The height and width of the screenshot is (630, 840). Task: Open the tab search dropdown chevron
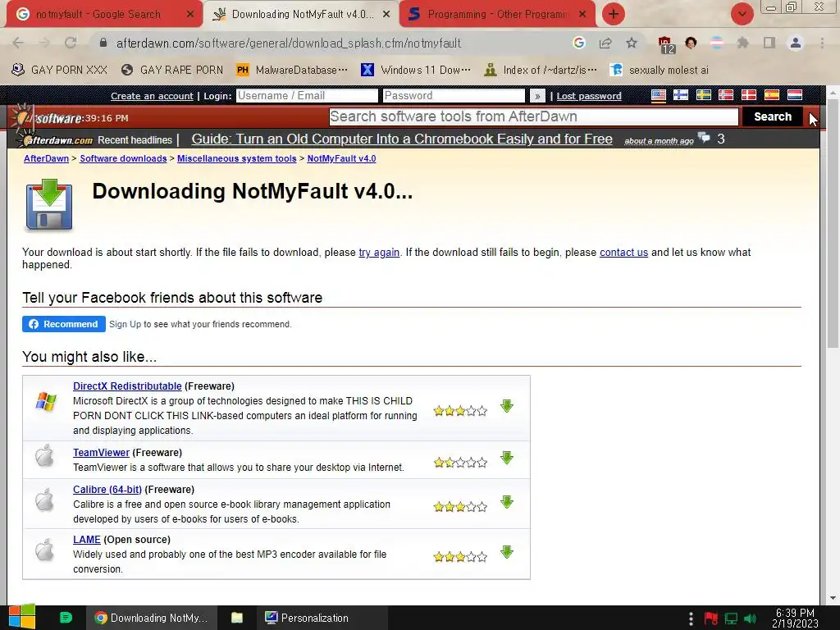click(742, 14)
